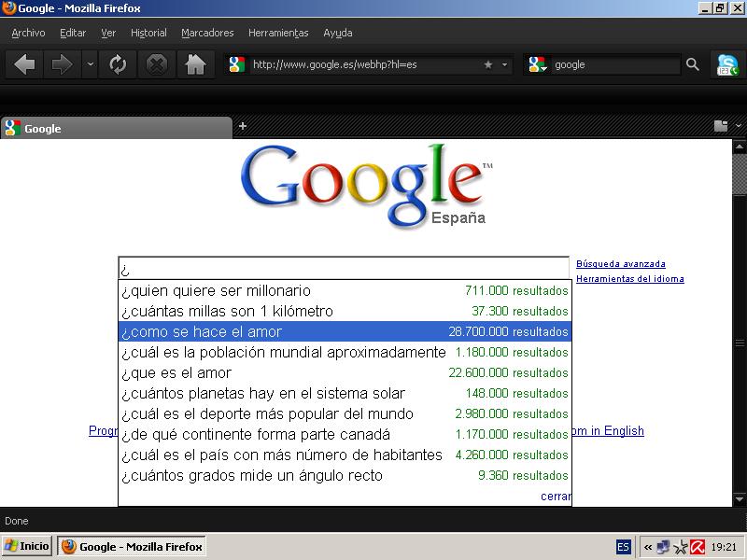Stop loading with the X icon

pyautogui.click(x=156, y=64)
